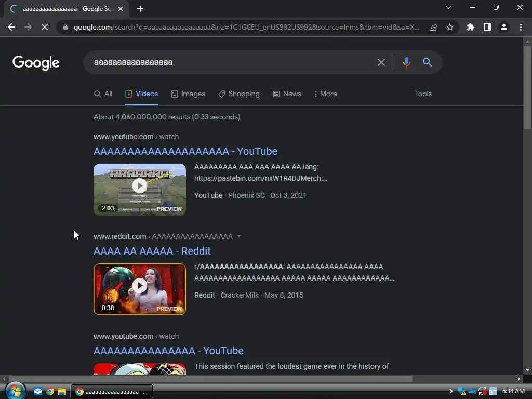
Task: Launch pinned Chrome taskbar icon
Action: tap(50, 392)
